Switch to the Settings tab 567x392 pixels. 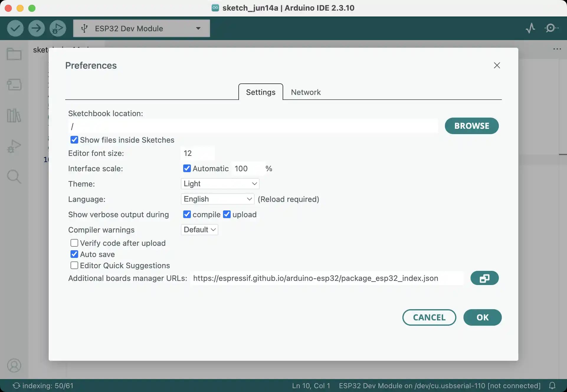(x=261, y=92)
